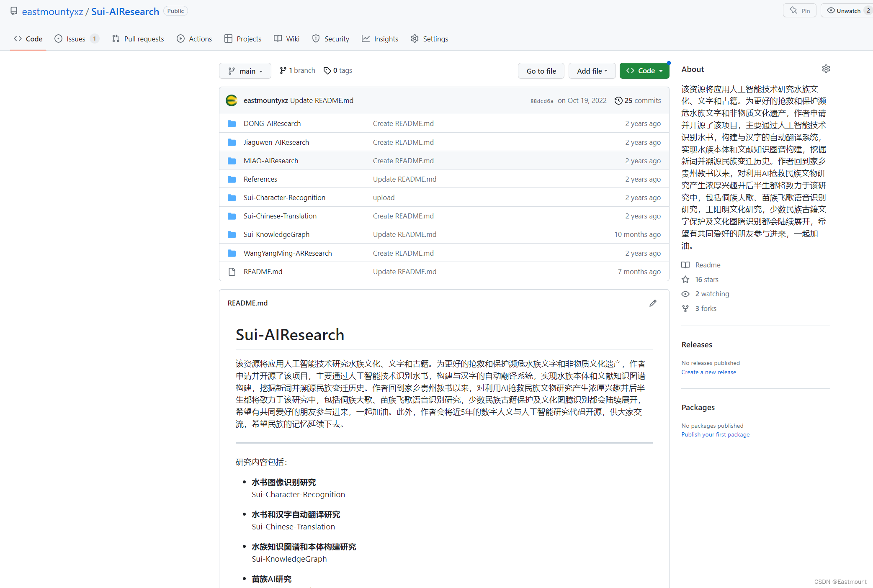This screenshot has height=588, width=873.
Task: Click 'on Oct 19, 2022' commit date
Action: tap(582, 100)
